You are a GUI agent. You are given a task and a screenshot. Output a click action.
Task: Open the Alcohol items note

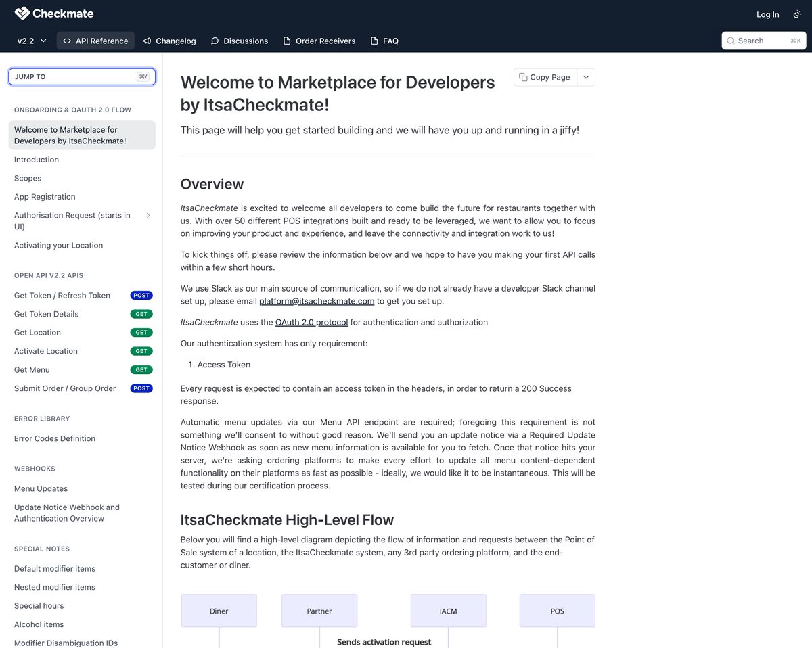click(39, 624)
